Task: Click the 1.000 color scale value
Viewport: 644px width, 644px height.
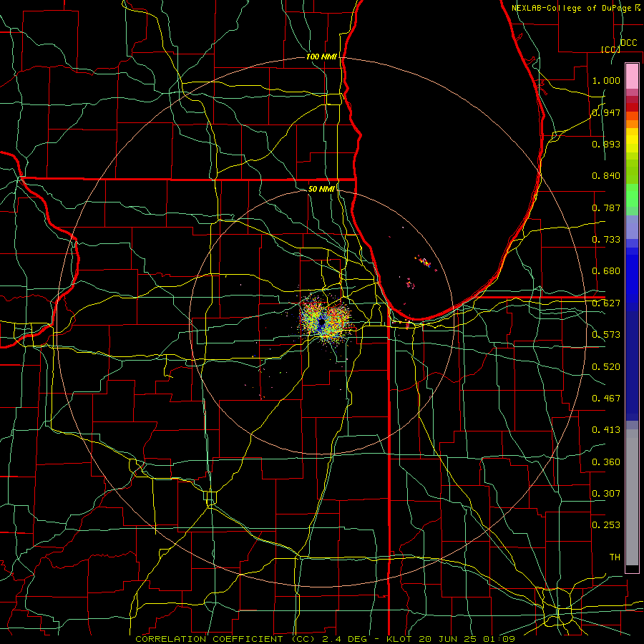Action: click(606, 80)
